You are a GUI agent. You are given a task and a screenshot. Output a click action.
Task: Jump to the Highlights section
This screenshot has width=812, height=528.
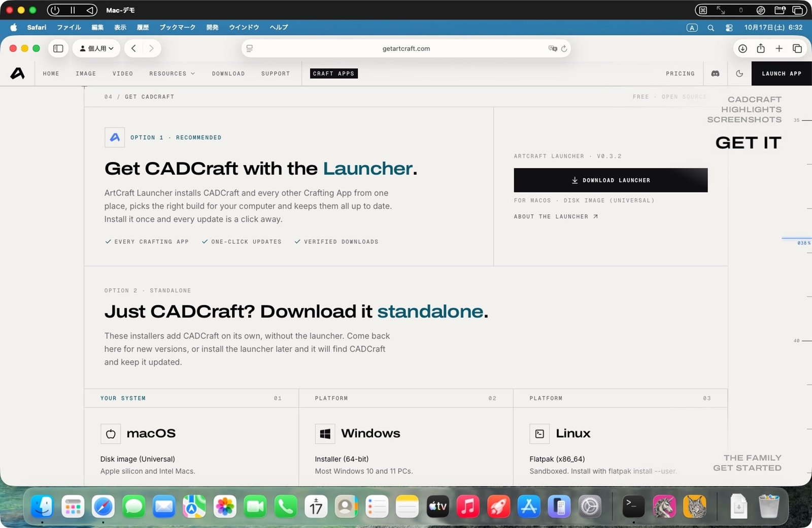click(751, 110)
